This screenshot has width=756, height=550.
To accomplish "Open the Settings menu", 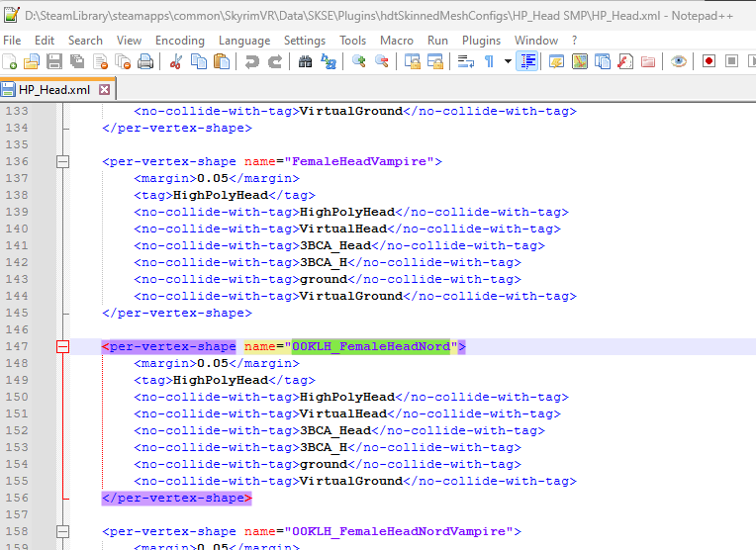I will (x=305, y=41).
